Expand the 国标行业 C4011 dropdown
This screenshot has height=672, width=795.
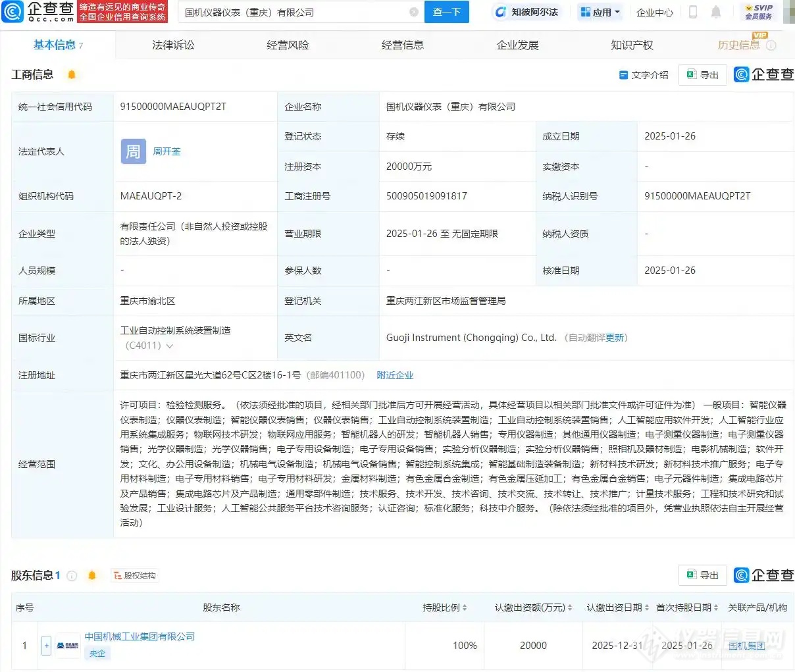(169, 345)
